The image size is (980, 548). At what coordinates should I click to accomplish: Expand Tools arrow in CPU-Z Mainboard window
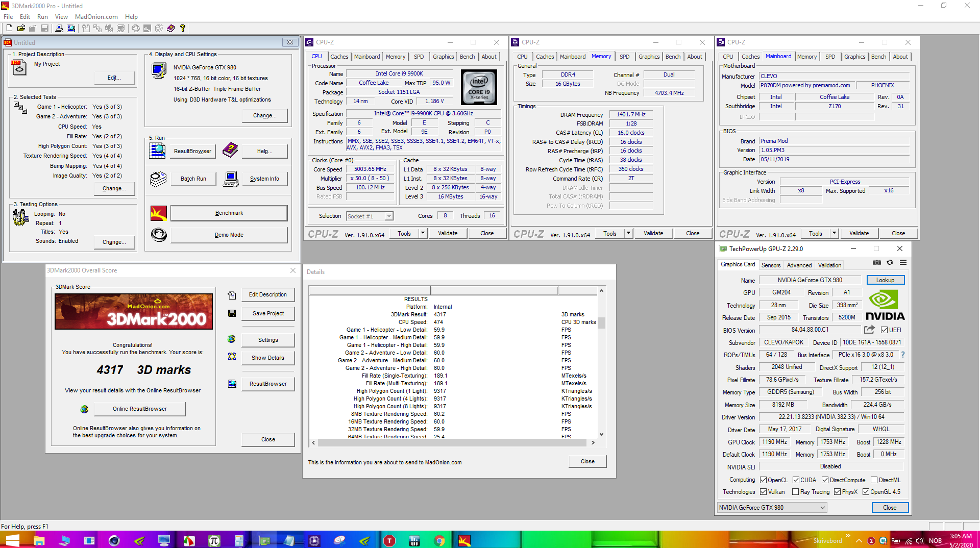[x=834, y=233]
